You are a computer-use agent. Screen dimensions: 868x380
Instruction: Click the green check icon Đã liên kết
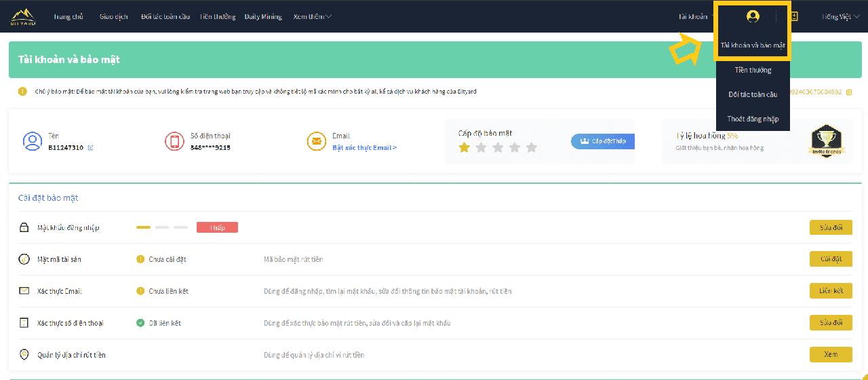pos(140,323)
